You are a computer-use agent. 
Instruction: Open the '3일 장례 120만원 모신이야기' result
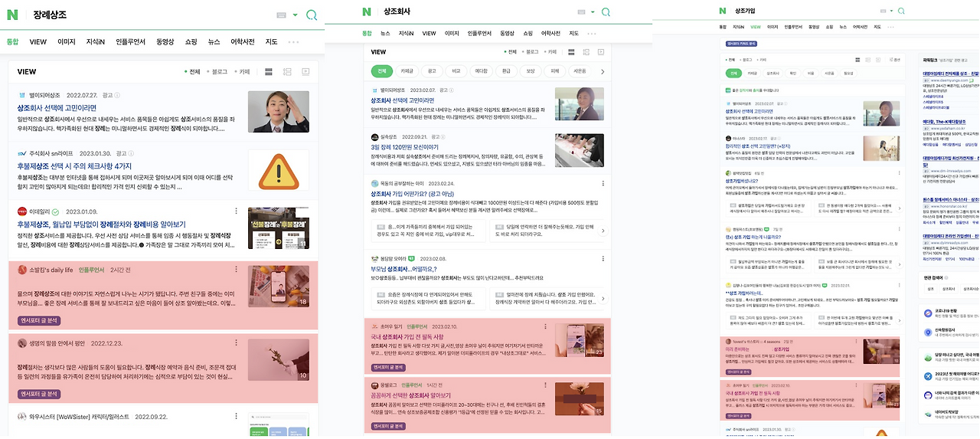point(404,146)
